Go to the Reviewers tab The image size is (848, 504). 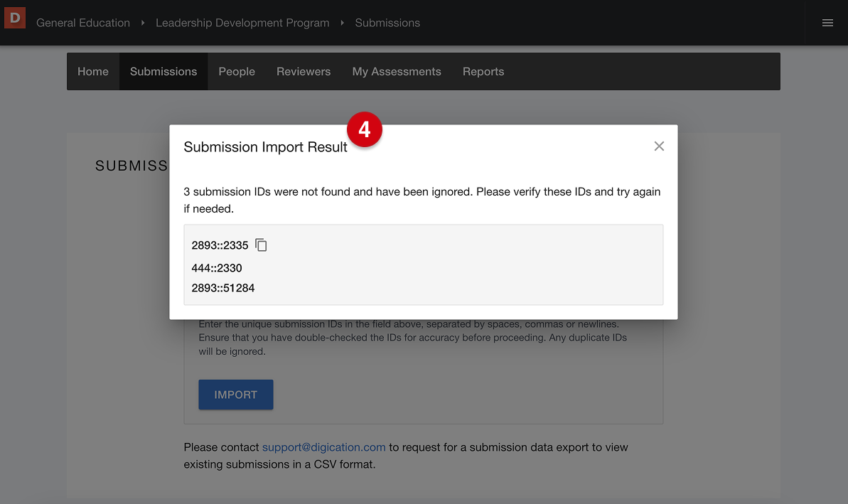pyautogui.click(x=304, y=72)
